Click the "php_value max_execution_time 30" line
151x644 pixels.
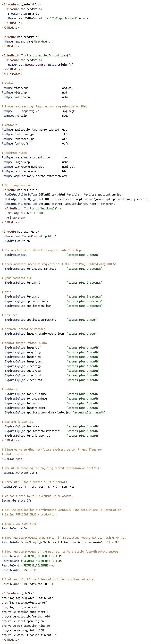pyautogui.click(x=26, y=626)
